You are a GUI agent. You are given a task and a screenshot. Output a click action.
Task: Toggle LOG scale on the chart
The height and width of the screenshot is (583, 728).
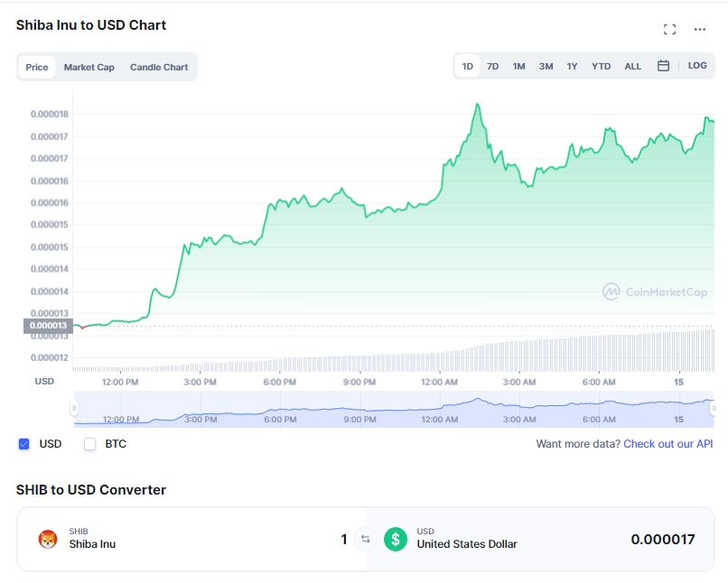point(697,66)
